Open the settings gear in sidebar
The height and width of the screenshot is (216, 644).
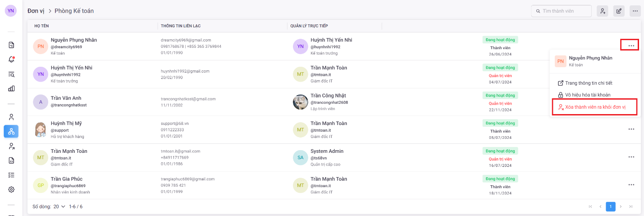click(x=12, y=189)
